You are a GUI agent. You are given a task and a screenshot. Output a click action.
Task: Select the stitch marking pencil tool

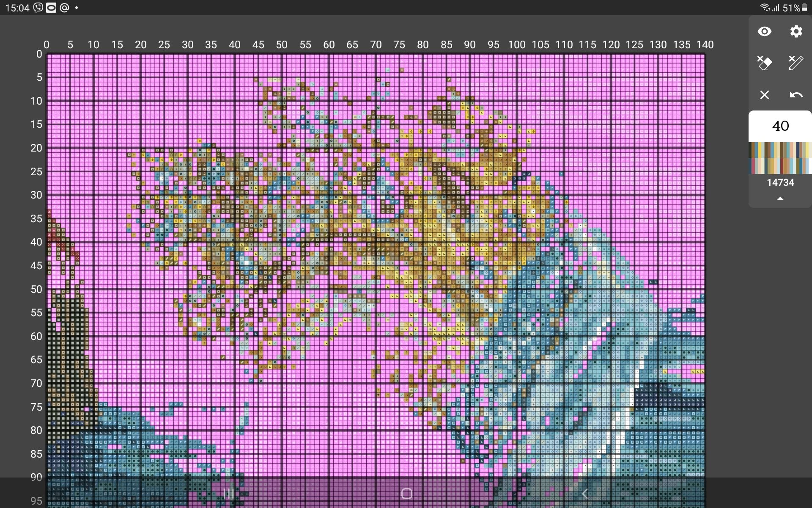[796, 63]
